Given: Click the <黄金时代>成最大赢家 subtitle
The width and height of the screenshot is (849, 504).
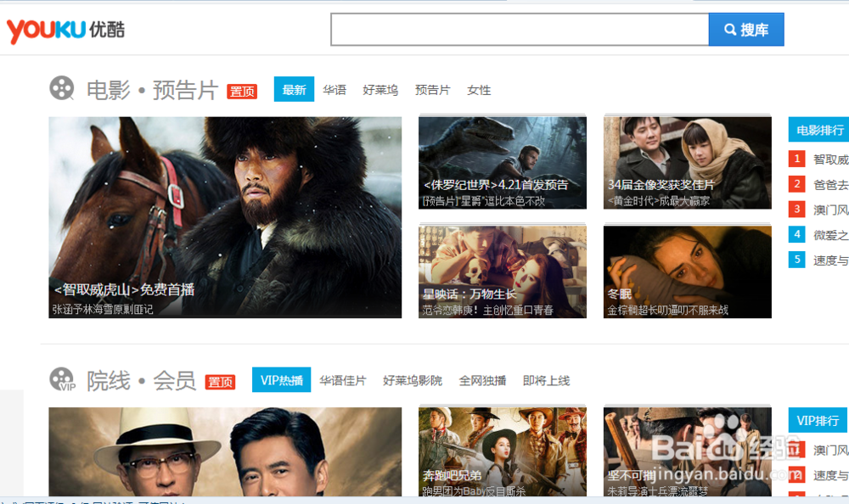Looking at the screenshot, I should click(659, 201).
